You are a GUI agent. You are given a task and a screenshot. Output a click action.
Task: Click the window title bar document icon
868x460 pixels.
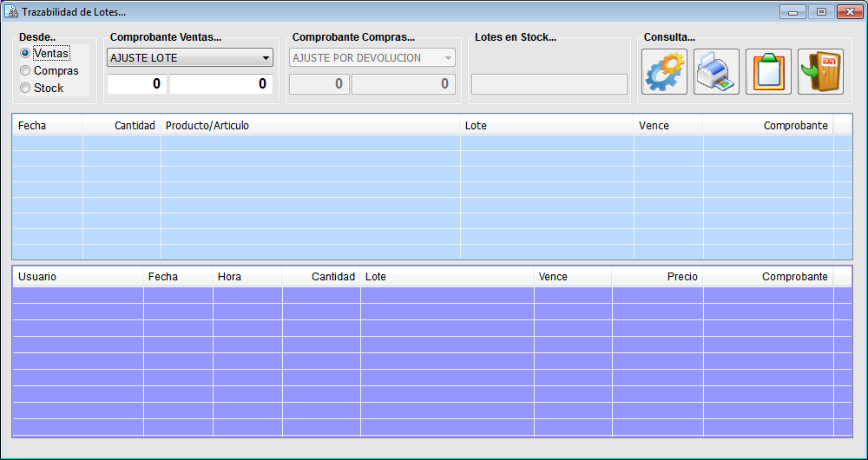tap(10, 11)
